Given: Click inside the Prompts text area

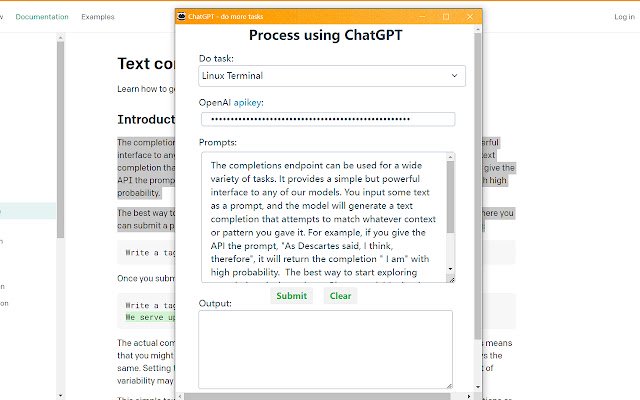Looking at the screenshot, I should [x=324, y=217].
